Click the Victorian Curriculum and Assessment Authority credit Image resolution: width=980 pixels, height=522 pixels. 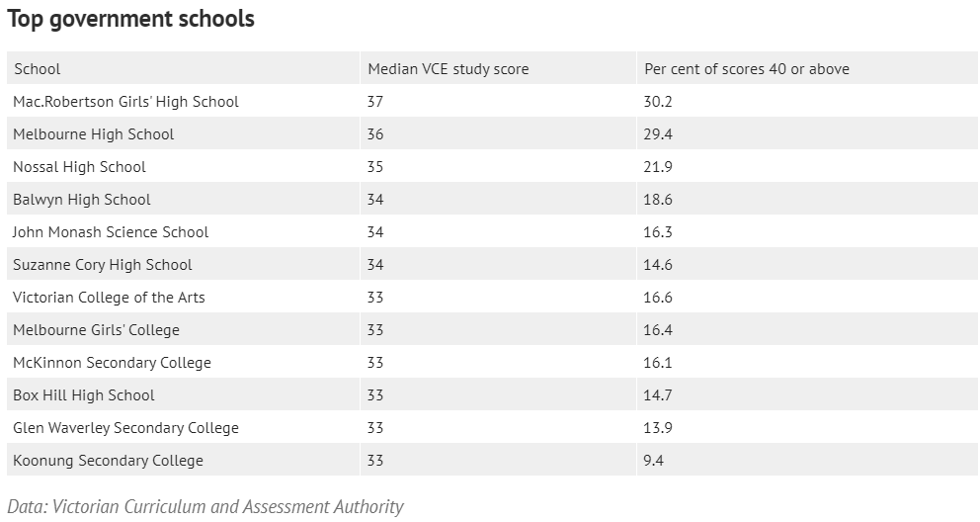pos(205,506)
